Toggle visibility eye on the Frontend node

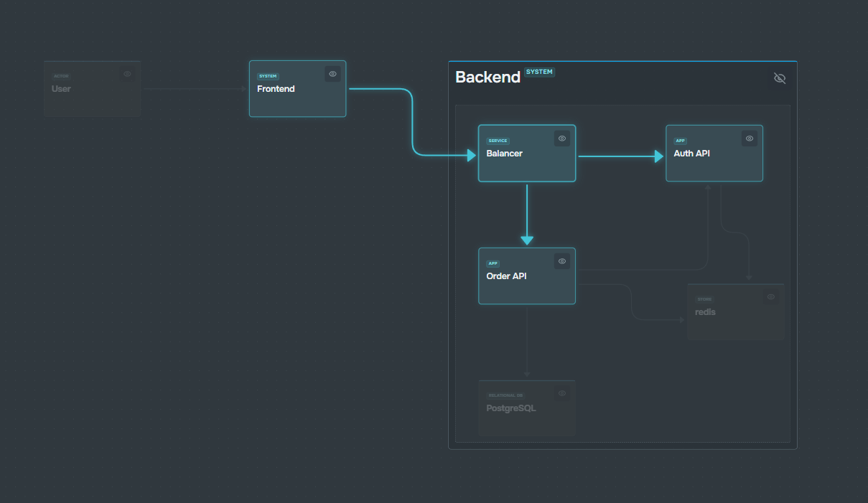click(x=332, y=74)
